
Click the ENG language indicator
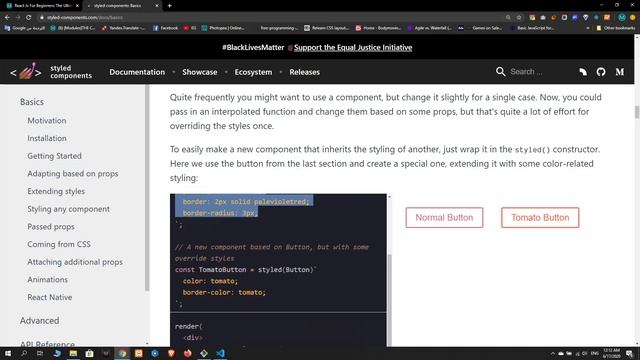(x=595, y=353)
